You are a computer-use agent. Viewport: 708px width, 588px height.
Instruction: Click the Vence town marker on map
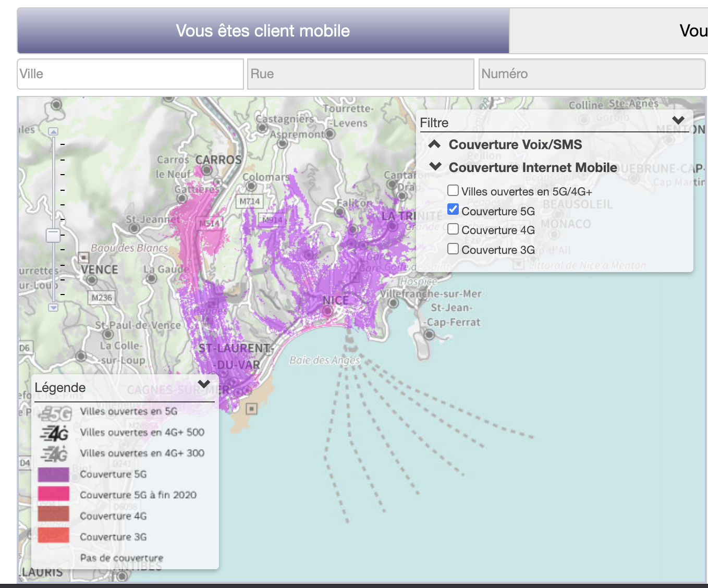point(92,280)
